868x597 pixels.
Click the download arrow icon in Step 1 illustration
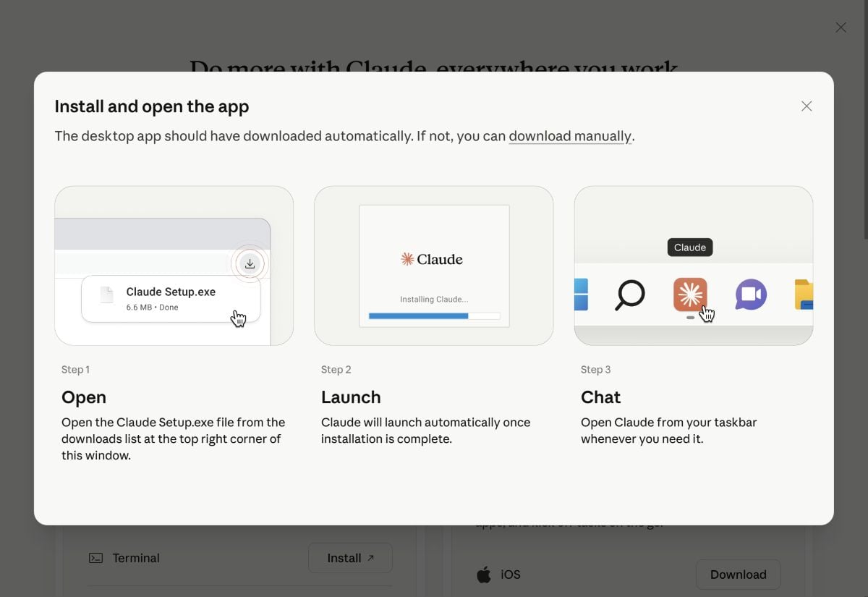pyautogui.click(x=250, y=264)
